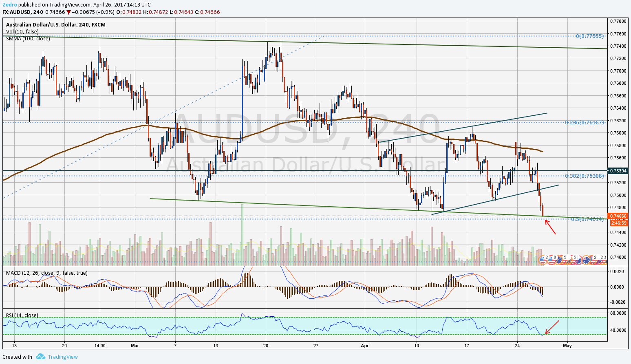Viewport: 631px width, 364px height.
Task: Click the 17 date label on the time axis
Action: tap(466, 346)
